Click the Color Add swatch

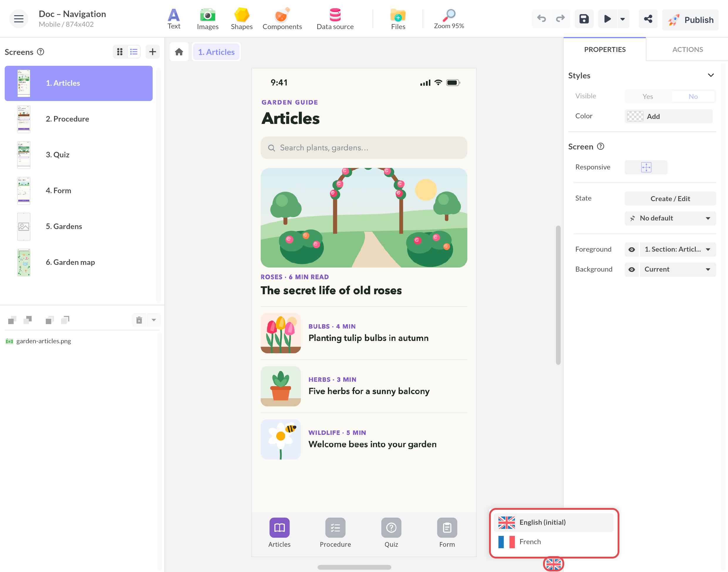coord(668,117)
